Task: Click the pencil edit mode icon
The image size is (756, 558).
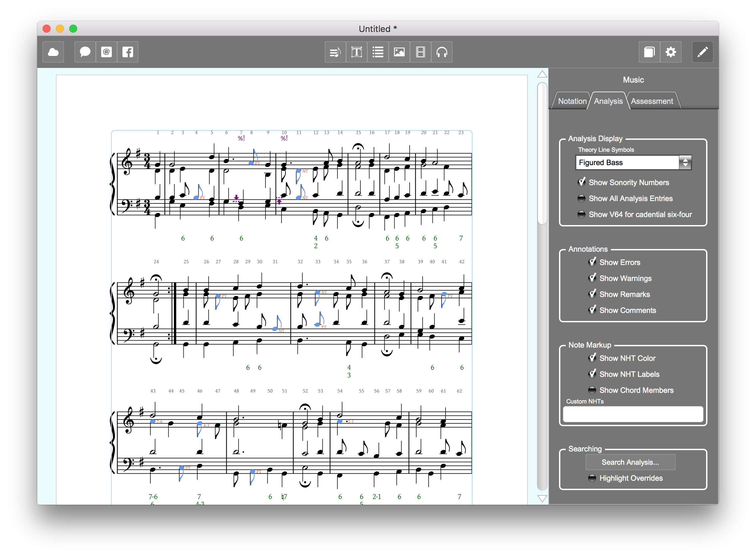Action: point(702,52)
